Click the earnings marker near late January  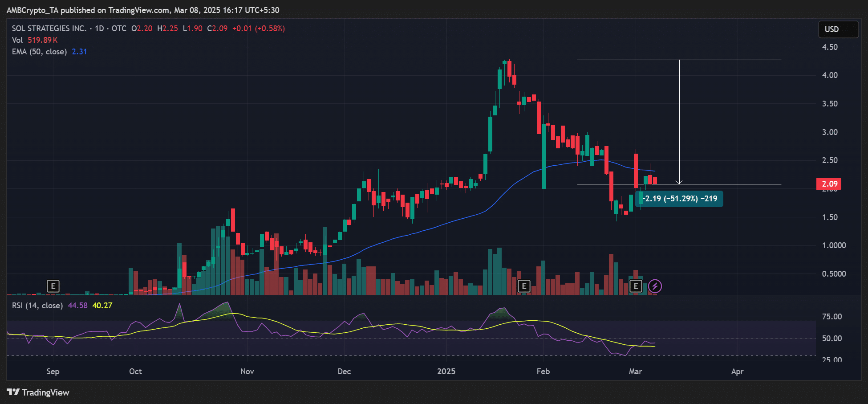tap(524, 286)
